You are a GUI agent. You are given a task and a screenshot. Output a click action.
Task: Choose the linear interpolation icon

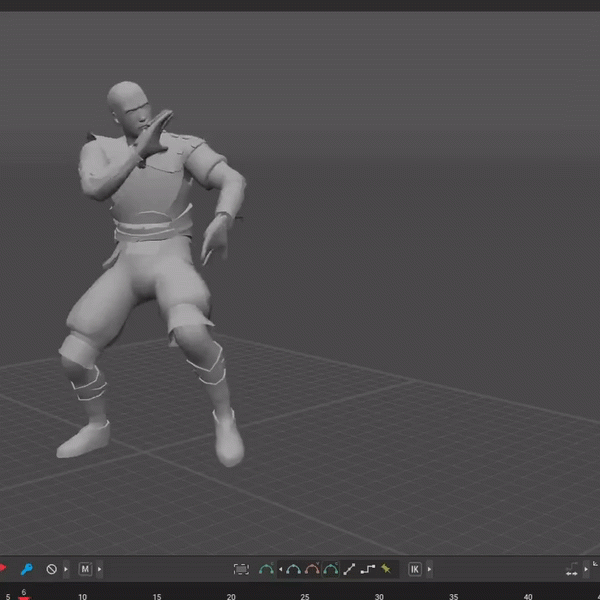349,569
